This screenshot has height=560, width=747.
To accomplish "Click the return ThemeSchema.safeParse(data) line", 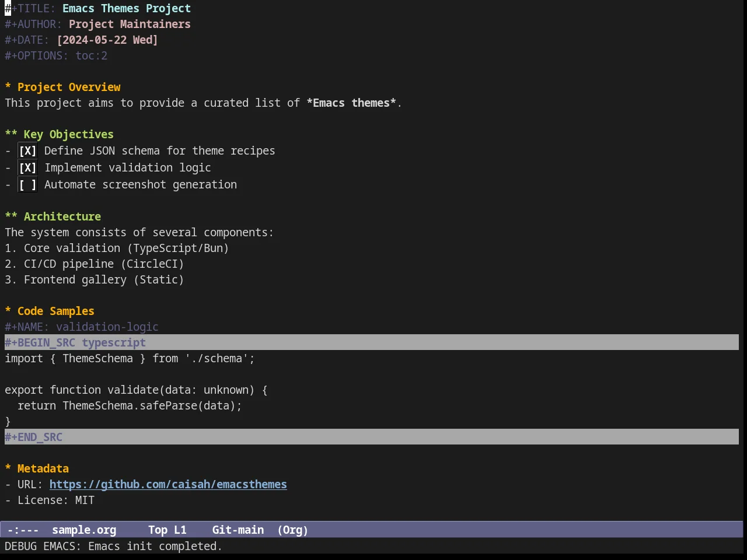I will click(x=130, y=406).
